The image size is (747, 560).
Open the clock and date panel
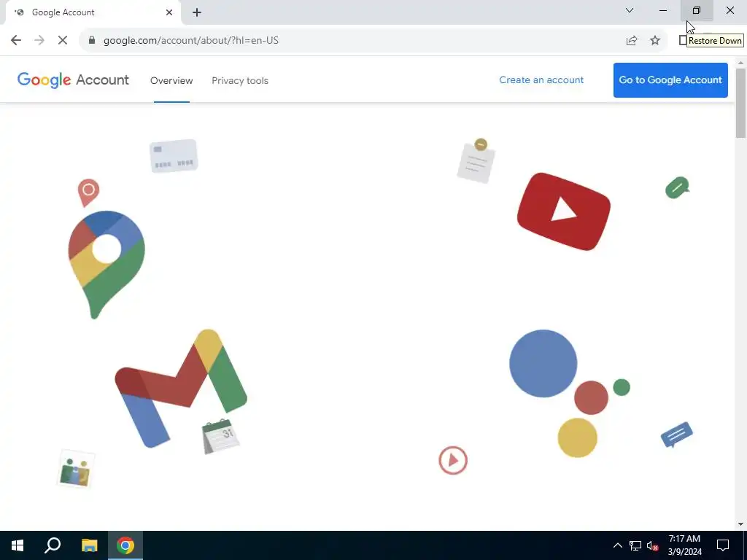click(684, 545)
